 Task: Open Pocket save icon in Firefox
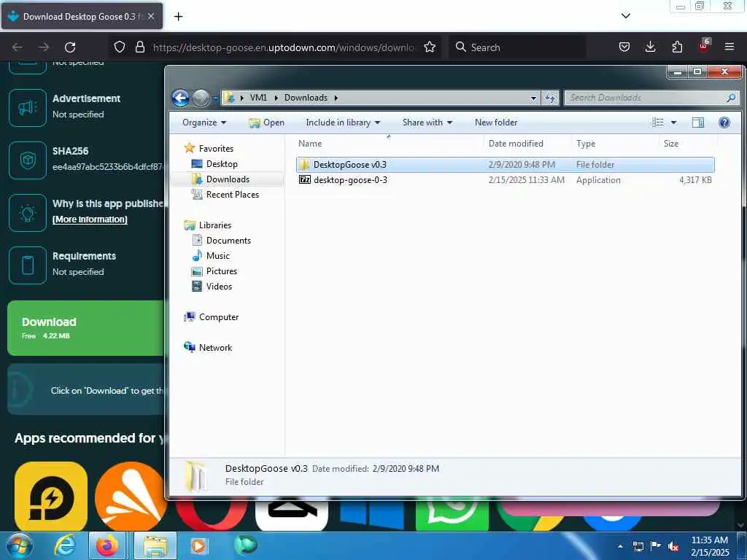click(624, 47)
